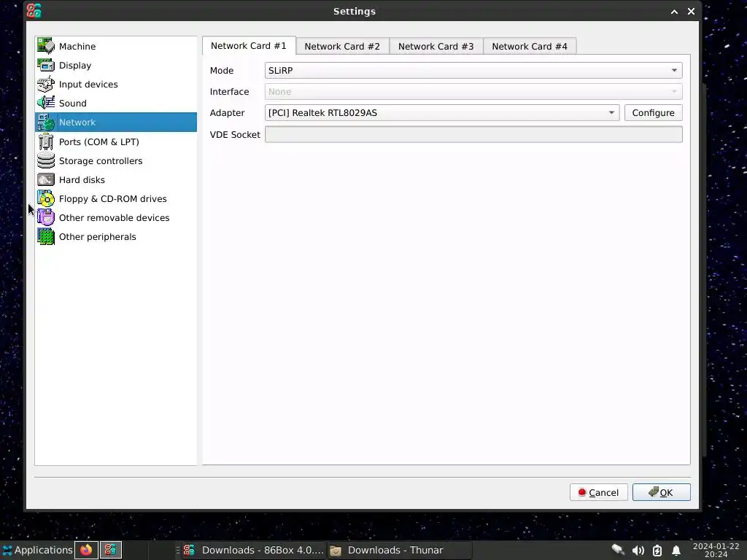Open the Mode dropdown showing SLiRP
This screenshot has width=747, height=560.
473,71
